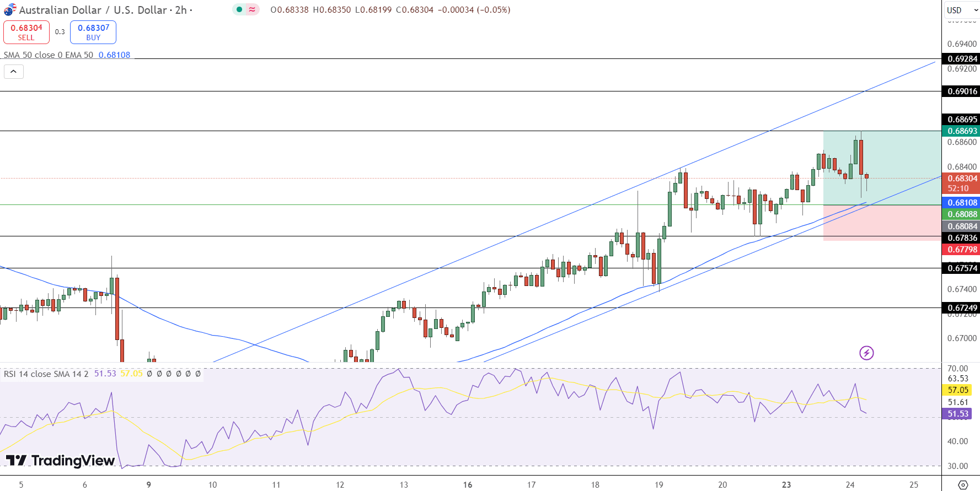Image resolution: width=980 pixels, height=491 pixels.
Task: Click RSI value 51.53 in the legend
Action: click(105, 374)
